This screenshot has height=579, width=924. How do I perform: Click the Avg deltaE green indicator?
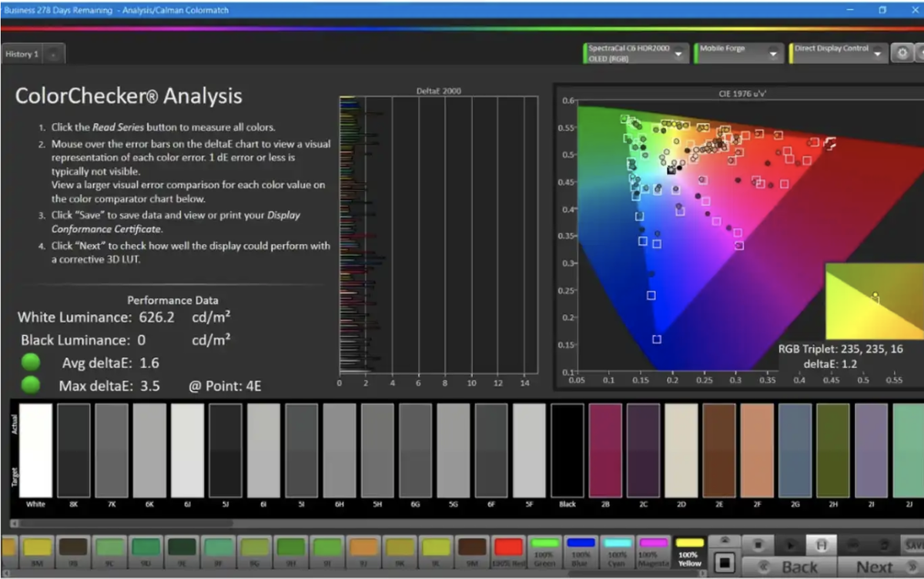(31, 362)
